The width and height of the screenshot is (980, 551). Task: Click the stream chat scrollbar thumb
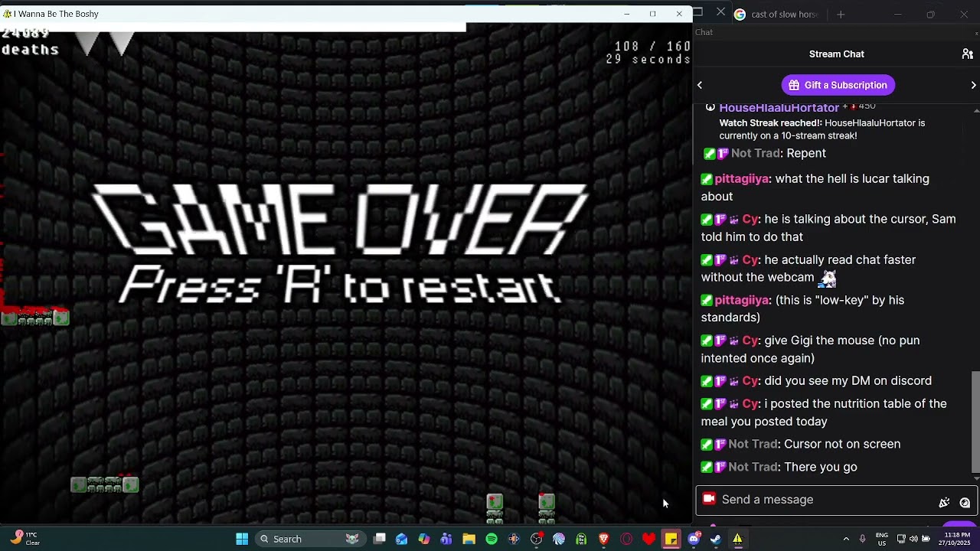point(975,421)
